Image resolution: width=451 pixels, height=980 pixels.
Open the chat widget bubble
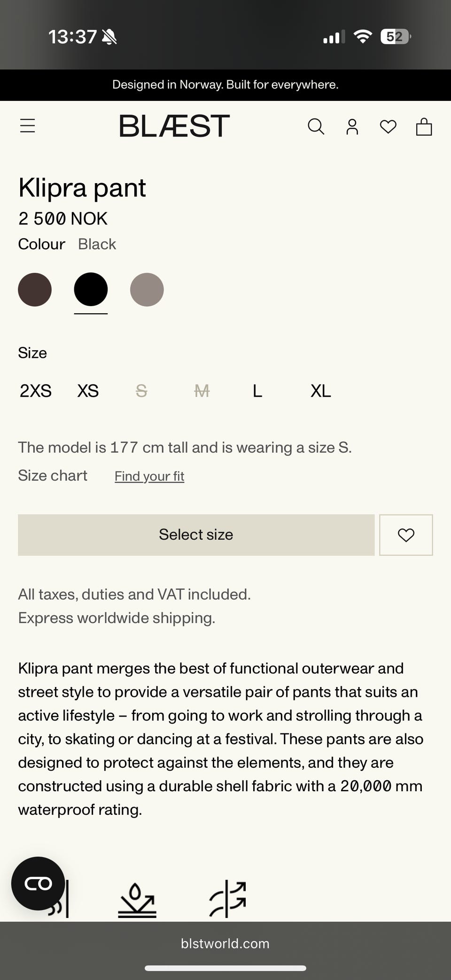click(38, 883)
